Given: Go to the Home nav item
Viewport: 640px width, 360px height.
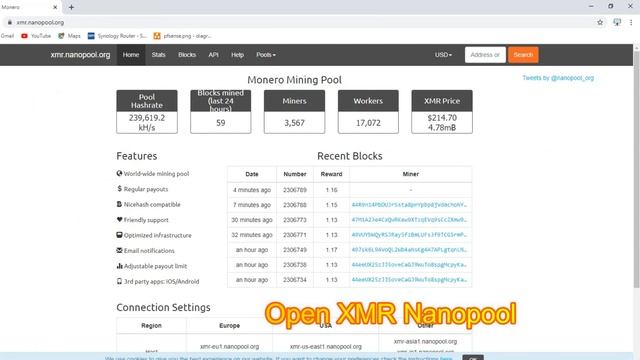Looking at the screenshot, I should (x=131, y=55).
